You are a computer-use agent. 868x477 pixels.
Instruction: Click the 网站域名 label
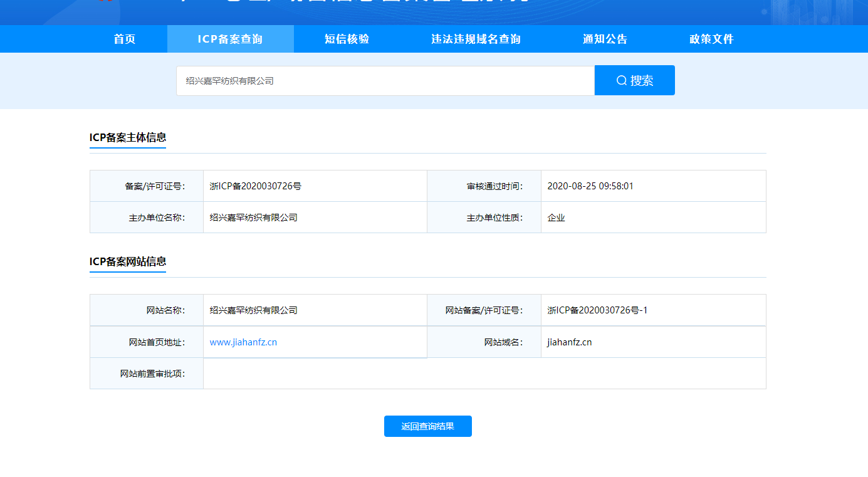click(x=503, y=342)
